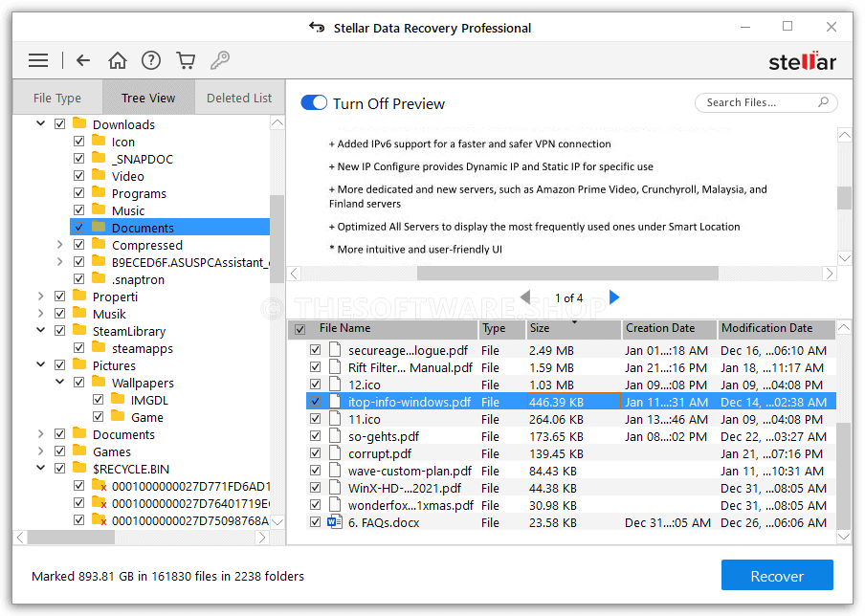Uncheck the Musik folder checkbox
Viewport: 865px width, 616px height.
tap(59, 313)
